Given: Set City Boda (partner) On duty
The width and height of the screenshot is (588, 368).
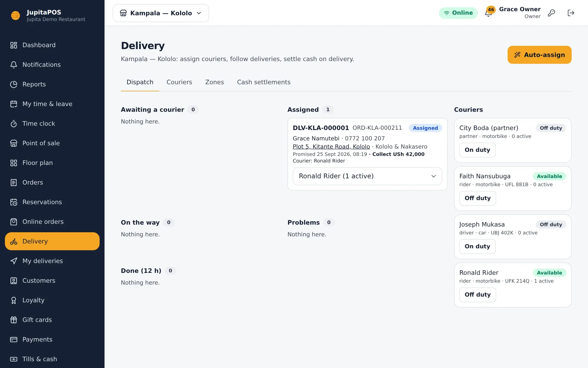Looking at the screenshot, I should pos(477,150).
